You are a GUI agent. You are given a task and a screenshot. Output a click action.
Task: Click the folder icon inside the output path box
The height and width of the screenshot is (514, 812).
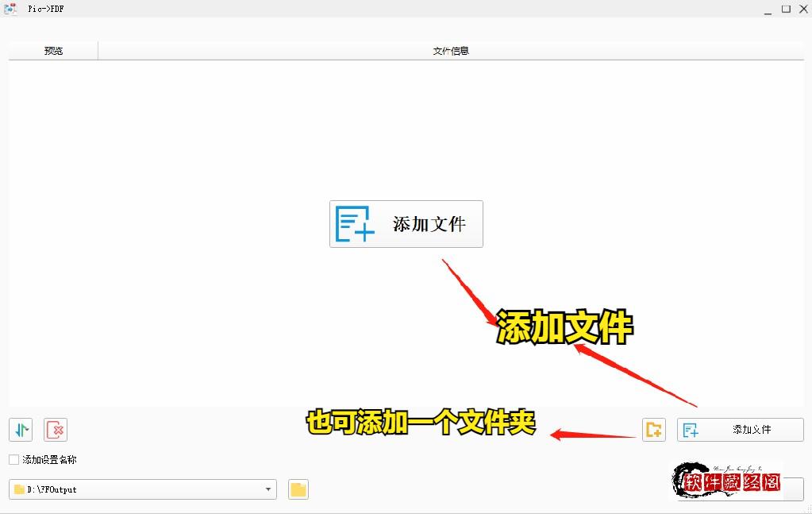[x=17, y=489]
